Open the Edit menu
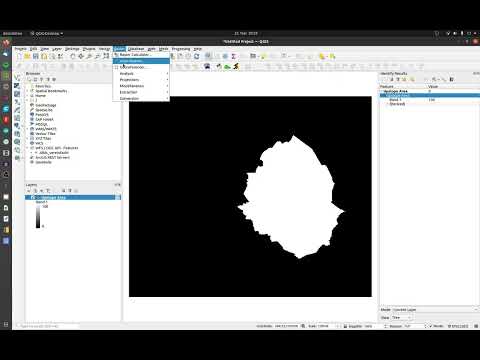This screenshot has width=480, height=360. 33,49
